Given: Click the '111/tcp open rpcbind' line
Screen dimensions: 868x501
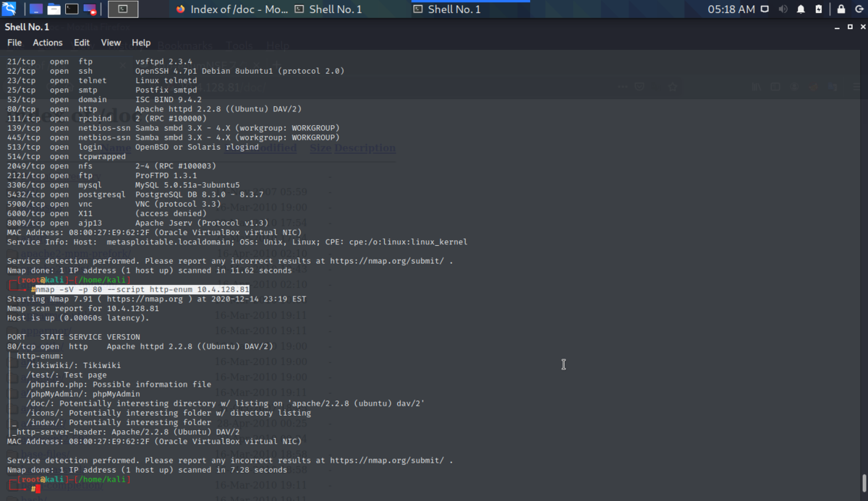Looking at the screenshot, I should coord(106,119).
